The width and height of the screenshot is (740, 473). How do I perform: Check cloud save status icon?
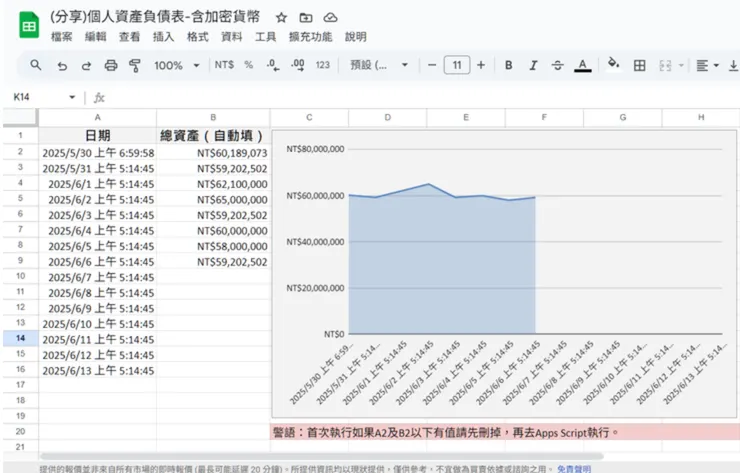coord(330,18)
